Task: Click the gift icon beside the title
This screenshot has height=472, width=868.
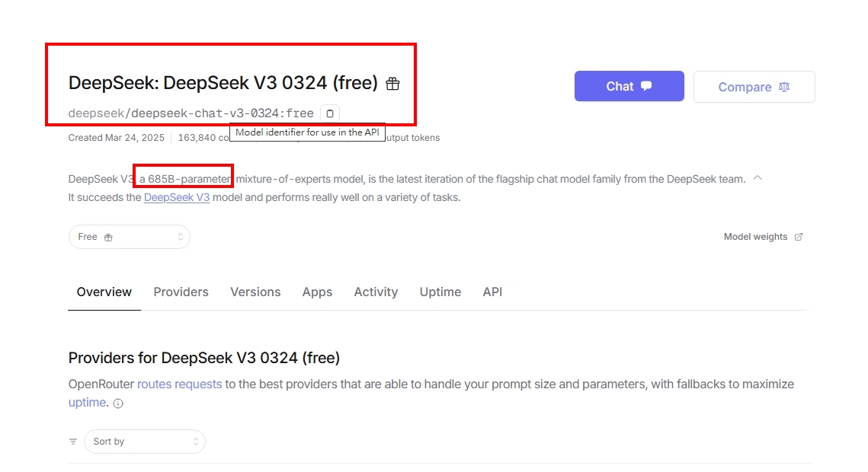Action: (392, 84)
